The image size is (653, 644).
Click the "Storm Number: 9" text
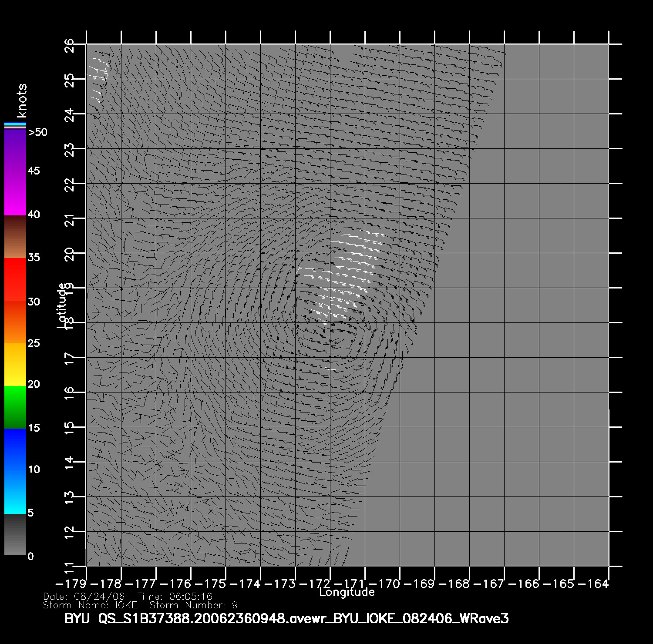click(x=194, y=605)
